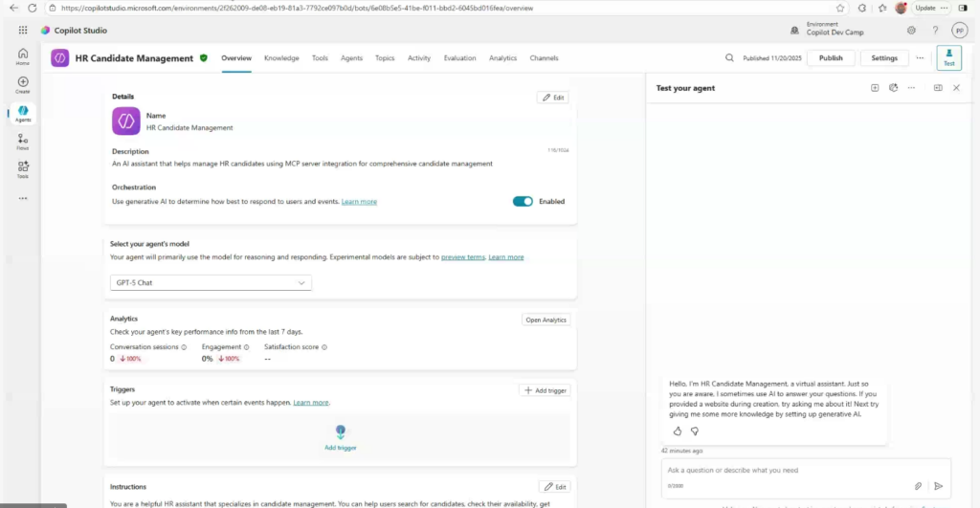Image resolution: width=980 pixels, height=508 pixels.
Task: Open the preview terms link
Action: 462,256
